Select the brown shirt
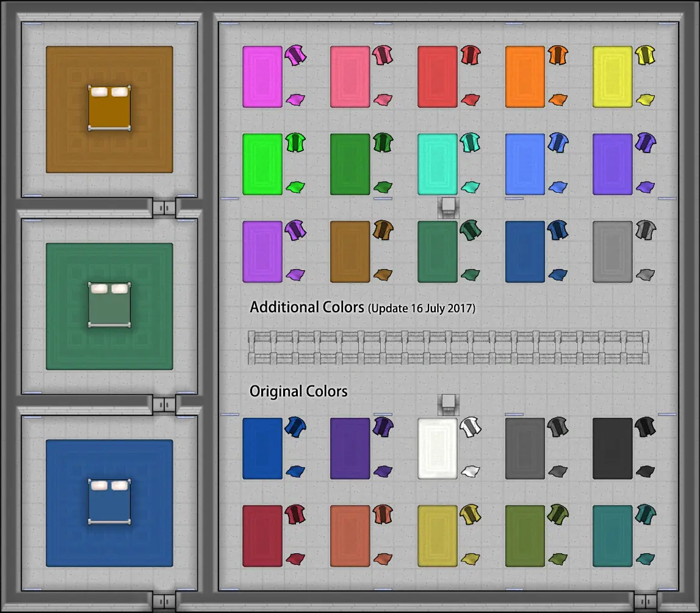Viewport: 700px width, 613px height. pyautogui.click(x=383, y=230)
